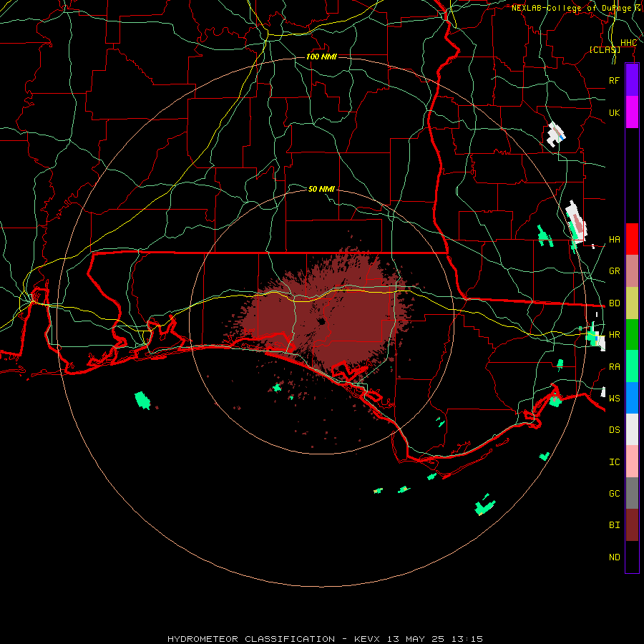Click the HHC product label

628,43
